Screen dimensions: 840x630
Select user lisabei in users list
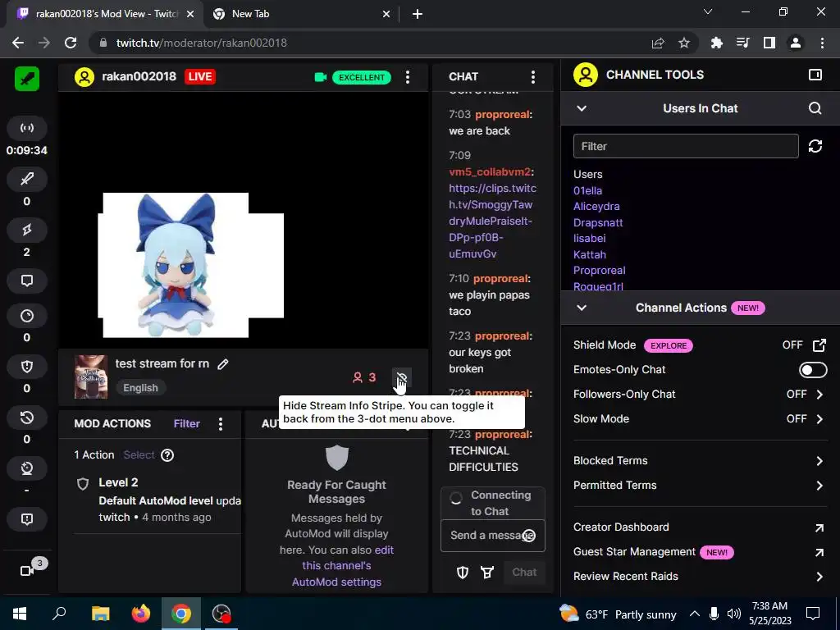point(589,239)
